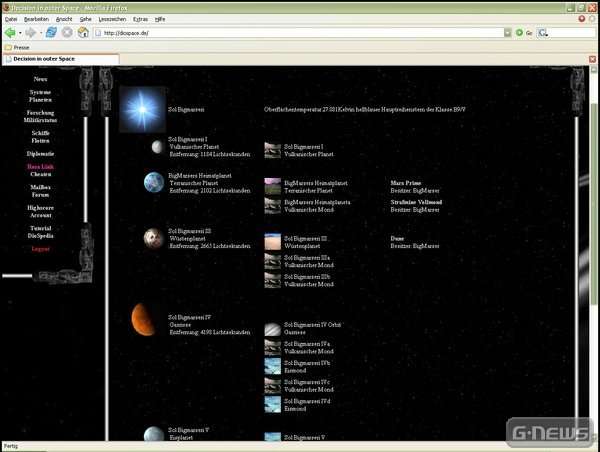Image resolution: width=600 pixels, height=452 pixels.
Task: Open the Highscore sidebar link
Action: 40,208
